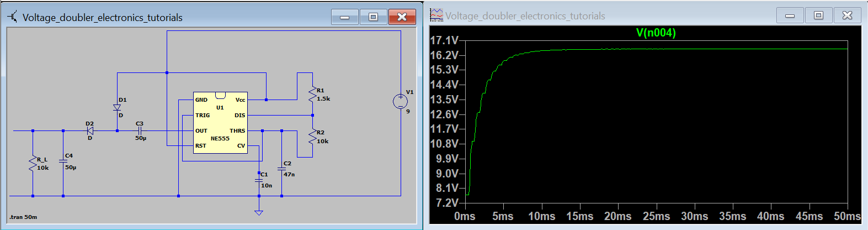Maximize the schematic window
The width and height of the screenshot is (868, 230).
373,17
